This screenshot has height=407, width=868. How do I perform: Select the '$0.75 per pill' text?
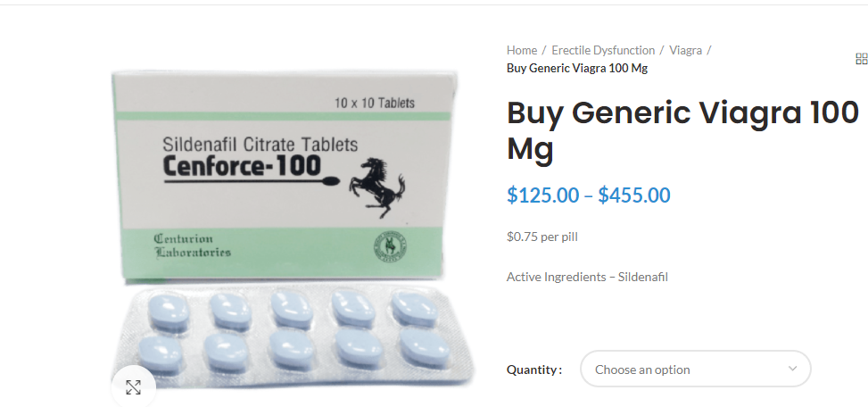pos(542,237)
